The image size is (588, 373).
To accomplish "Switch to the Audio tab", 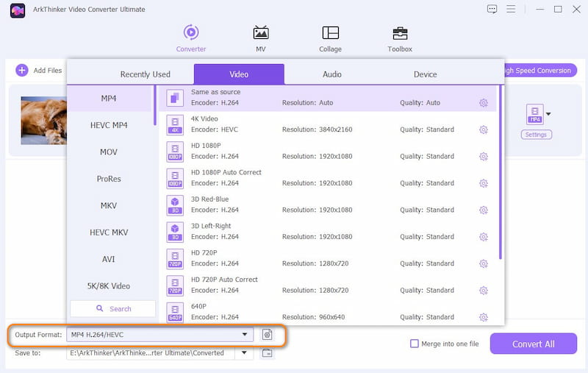I will tap(332, 74).
